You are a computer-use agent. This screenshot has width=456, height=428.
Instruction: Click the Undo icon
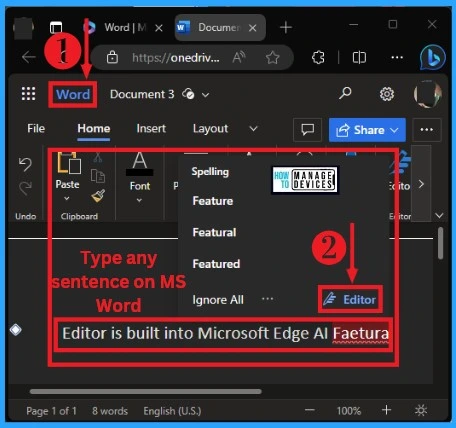coord(25,164)
